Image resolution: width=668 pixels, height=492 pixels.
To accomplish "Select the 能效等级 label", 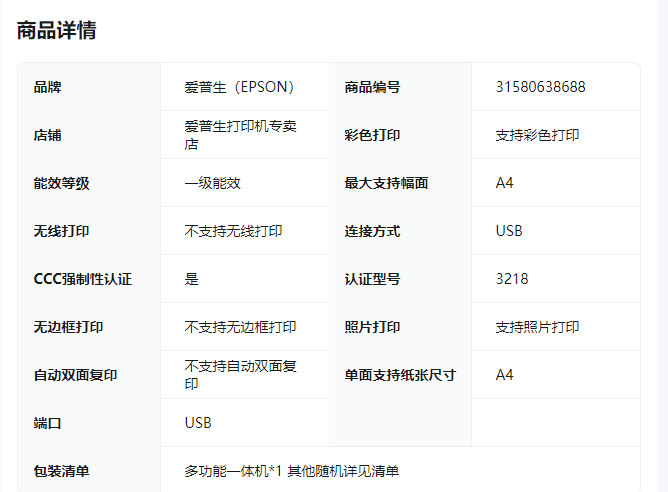I will pos(61,183).
